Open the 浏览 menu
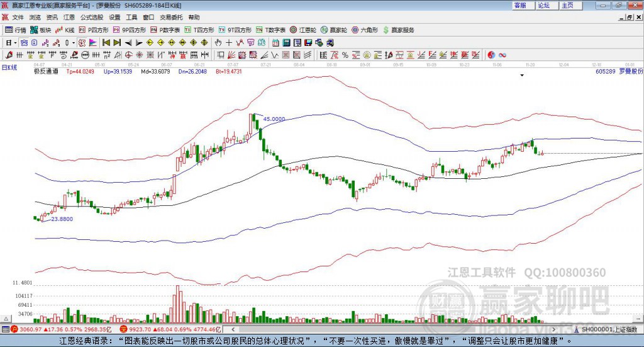The image size is (644, 347). pyautogui.click(x=35, y=17)
